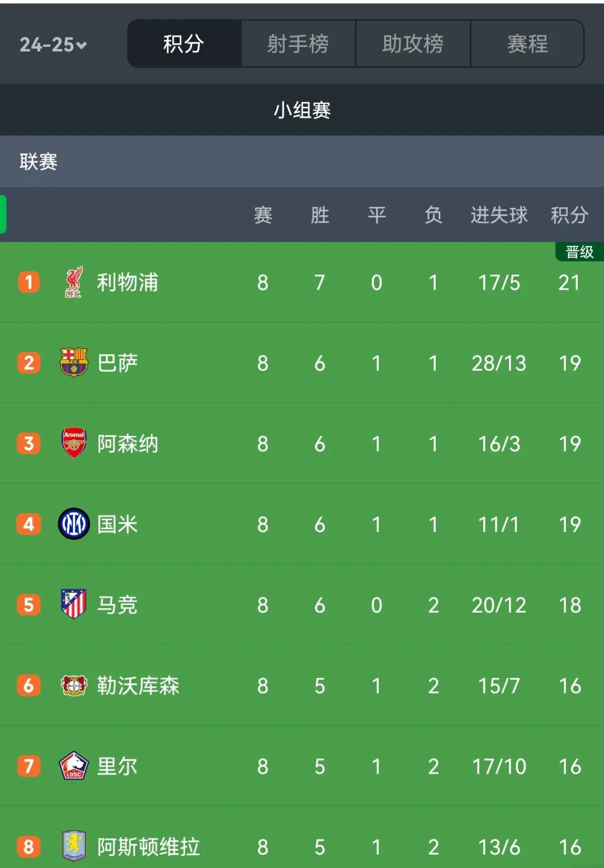Click the rank 5 number marker

point(29,605)
